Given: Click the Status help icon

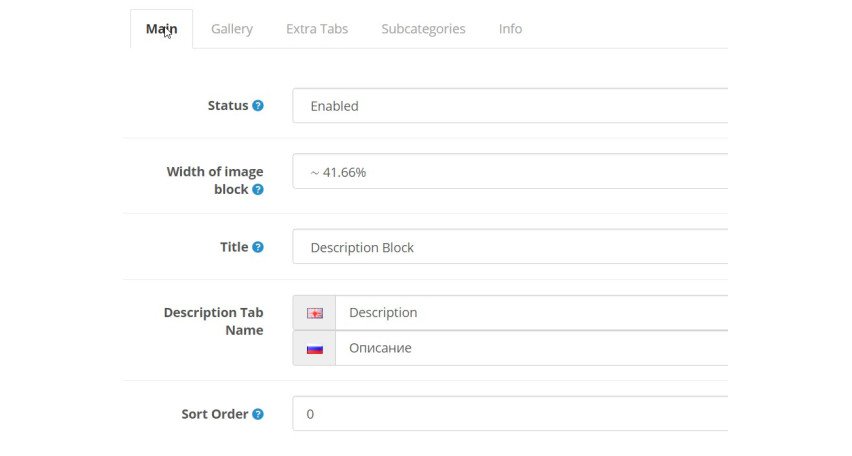Looking at the screenshot, I should (258, 105).
